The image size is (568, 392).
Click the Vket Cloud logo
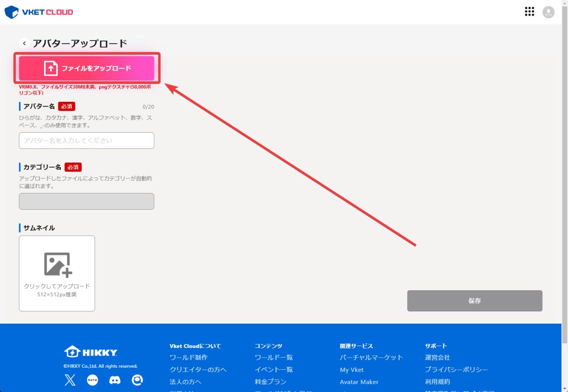39,12
